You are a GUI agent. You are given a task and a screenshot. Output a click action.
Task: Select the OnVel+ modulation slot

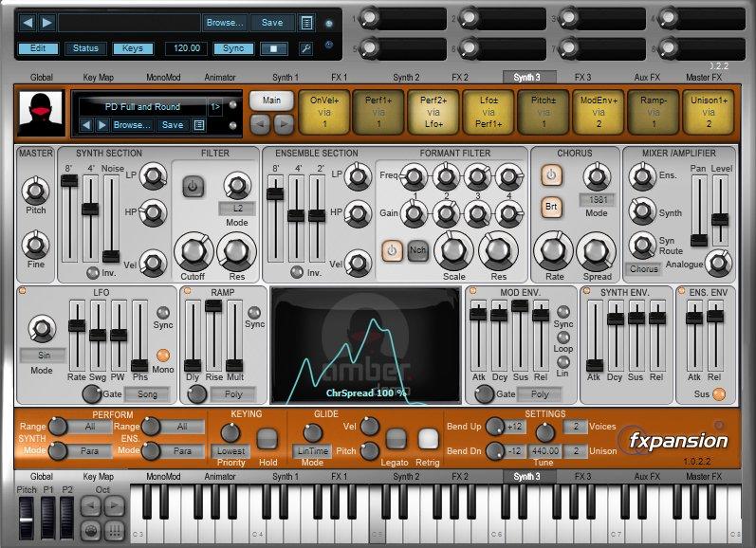tap(324, 112)
